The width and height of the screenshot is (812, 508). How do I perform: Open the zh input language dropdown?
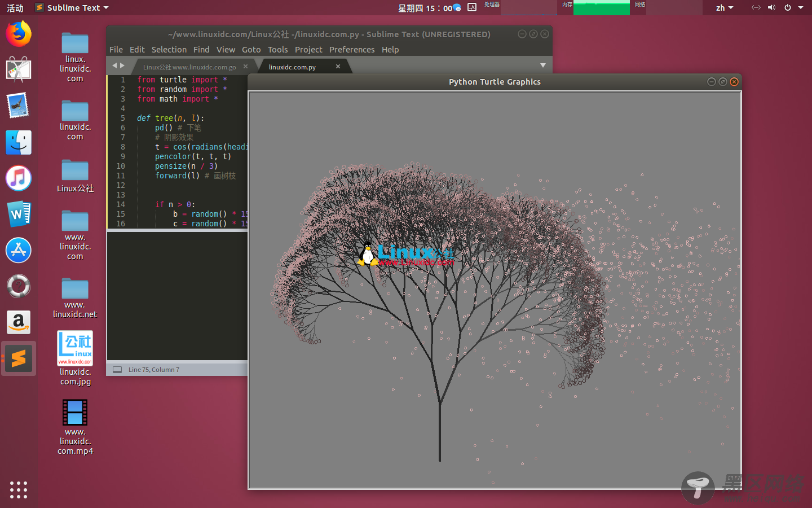click(725, 7)
